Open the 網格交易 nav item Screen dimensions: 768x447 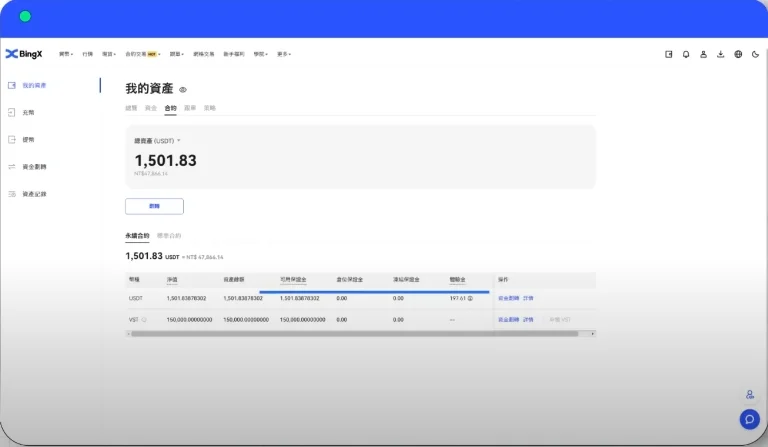204,54
